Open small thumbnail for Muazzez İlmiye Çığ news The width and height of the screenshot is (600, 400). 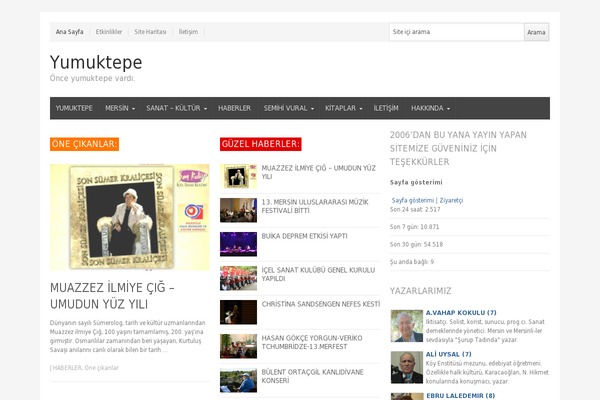click(x=238, y=176)
